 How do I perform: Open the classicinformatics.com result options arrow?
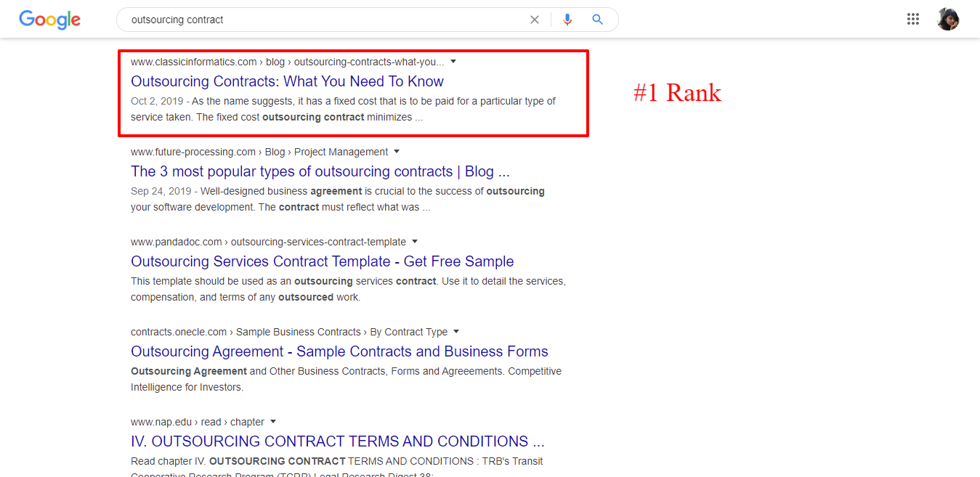[453, 62]
